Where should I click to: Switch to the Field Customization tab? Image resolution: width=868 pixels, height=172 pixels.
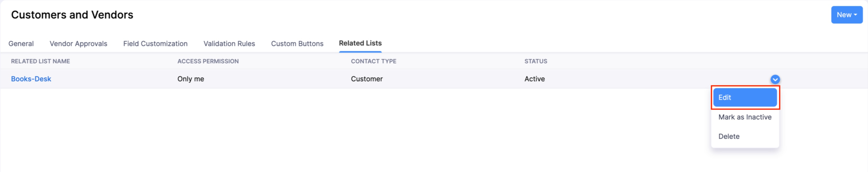pos(155,43)
